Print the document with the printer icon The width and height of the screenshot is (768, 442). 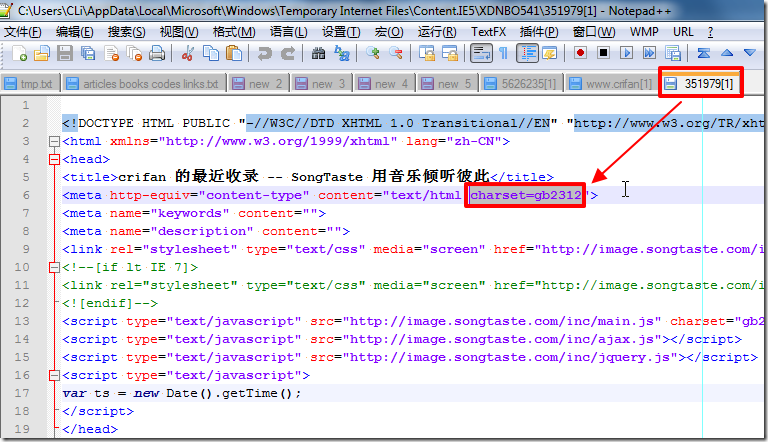pos(157,53)
